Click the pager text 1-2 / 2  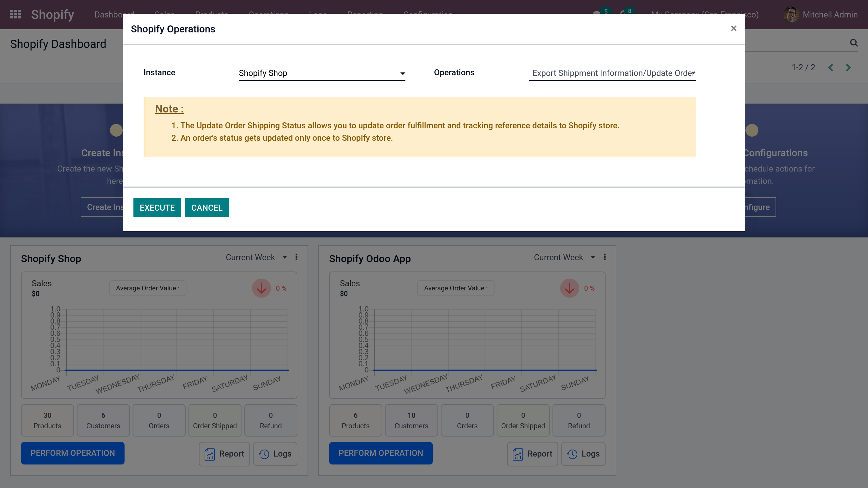point(803,67)
